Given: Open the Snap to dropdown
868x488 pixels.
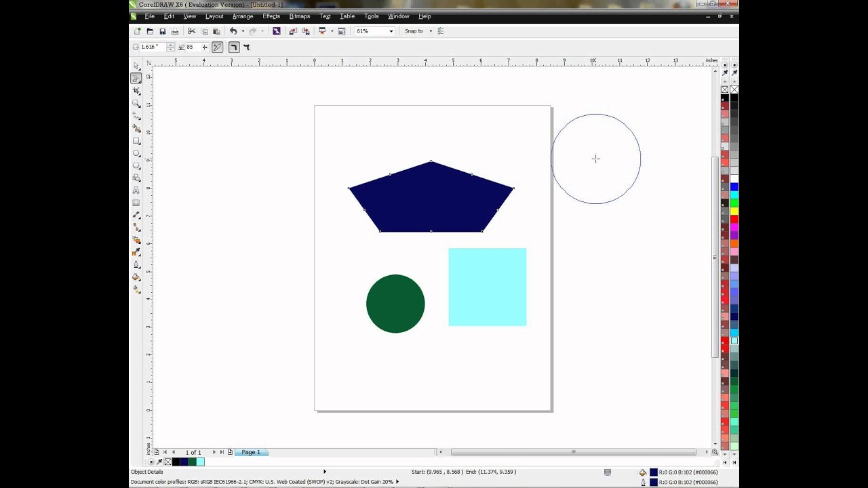Looking at the screenshot, I should [431, 31].
